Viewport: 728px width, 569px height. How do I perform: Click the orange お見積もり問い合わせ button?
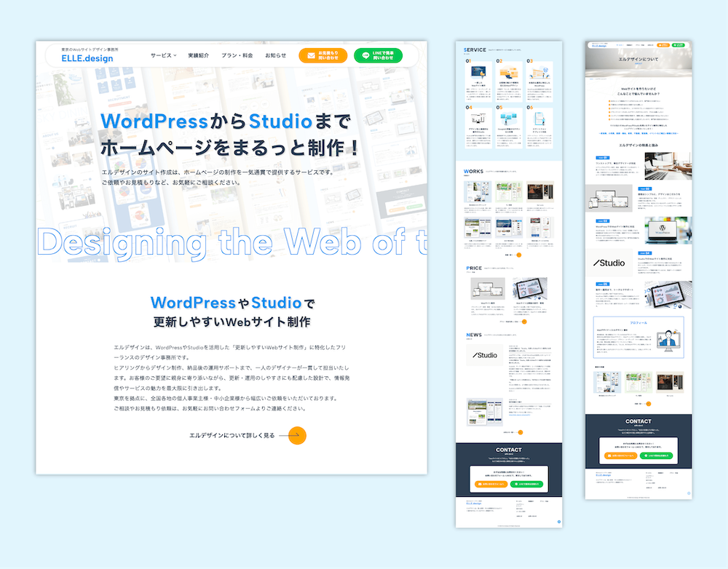[323, 56]
